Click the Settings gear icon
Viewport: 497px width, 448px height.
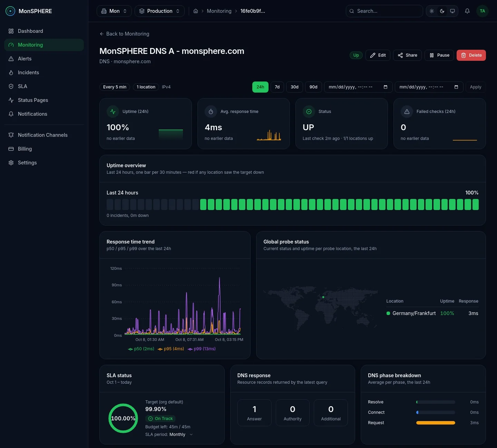click(x=11, y=163)
